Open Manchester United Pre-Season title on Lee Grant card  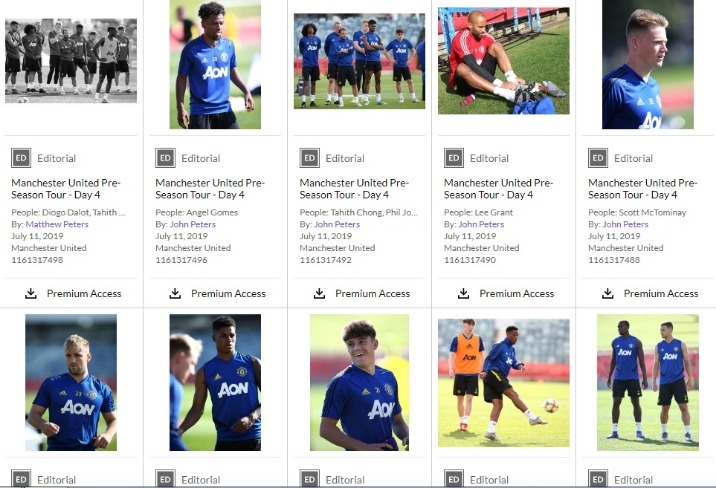coord(498,189)
